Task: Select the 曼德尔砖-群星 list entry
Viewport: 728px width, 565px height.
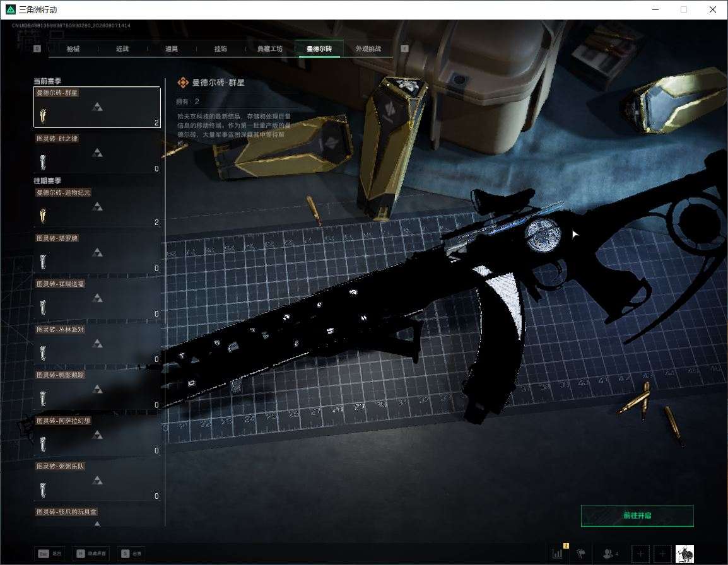Action: [x=97, y=107]
